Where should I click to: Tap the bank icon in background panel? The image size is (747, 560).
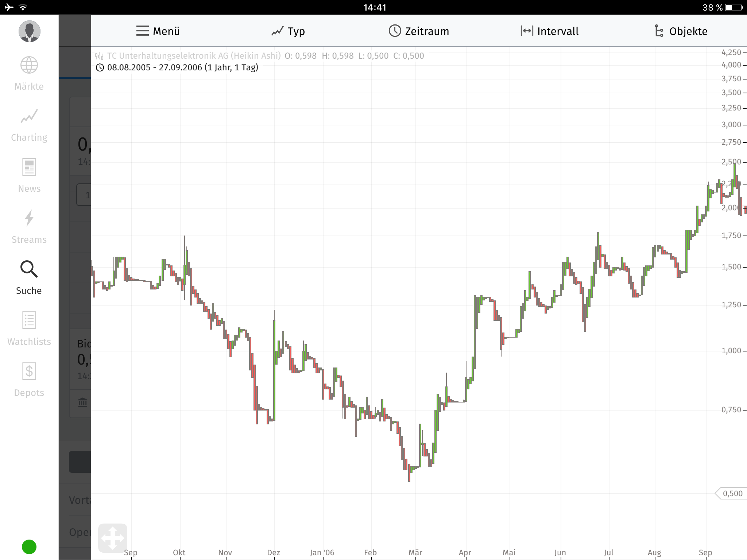83,402
